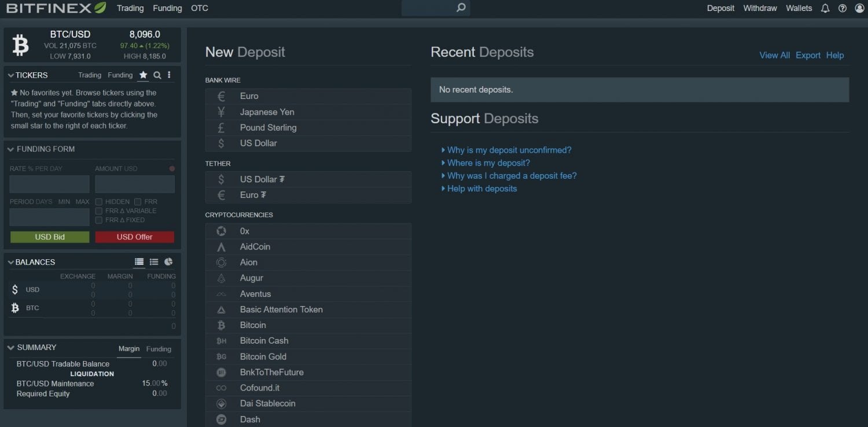Open the Withdraw link in header

pyautogui.click(x=760, y=8)
